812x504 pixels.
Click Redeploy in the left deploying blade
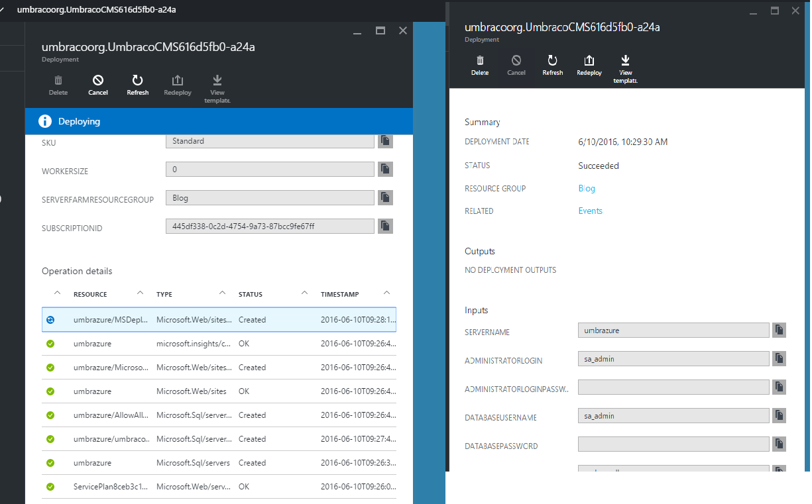click(178, 85)
